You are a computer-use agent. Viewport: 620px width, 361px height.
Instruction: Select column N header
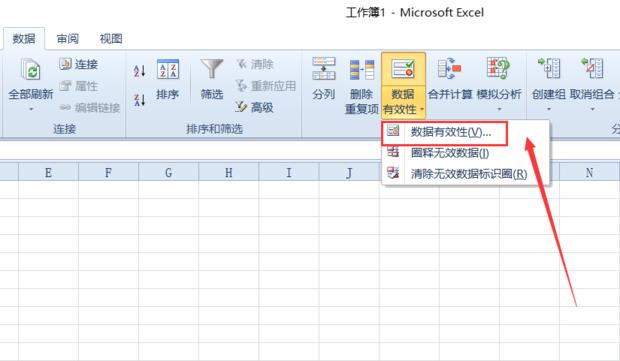[x=589, y=172]
